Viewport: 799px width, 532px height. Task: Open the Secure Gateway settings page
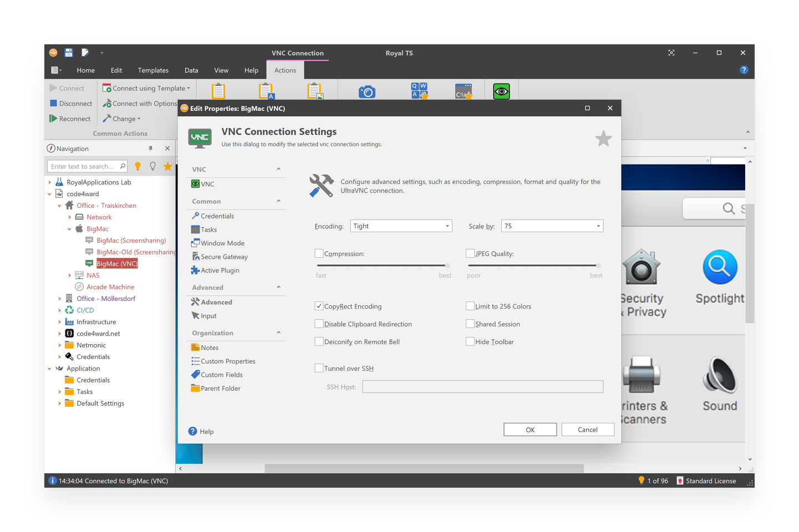click(x=224, y=256)
